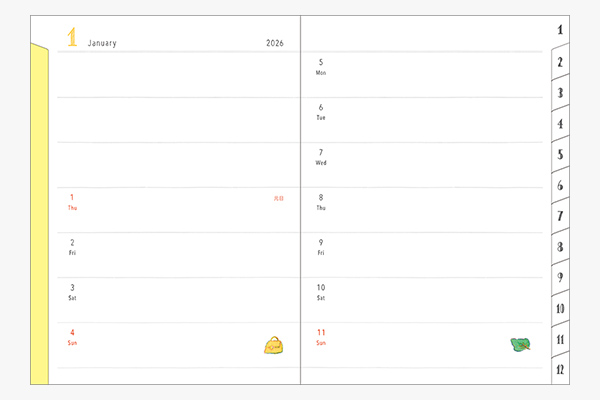Image resolution: width=600 pixels, height=400 pixels.
Task: Switch to month tab 2
Action: (560, 62)
